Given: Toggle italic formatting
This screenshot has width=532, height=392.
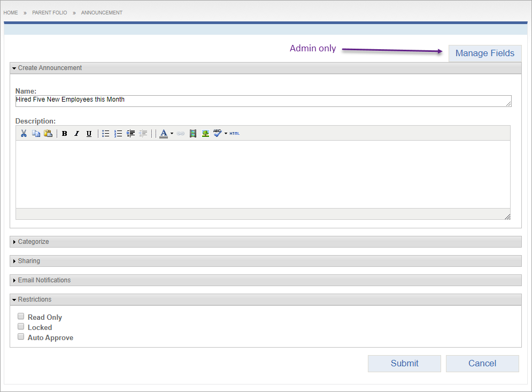Looking at the screenshot, I should pyautogui.click(x=76, y=133).
